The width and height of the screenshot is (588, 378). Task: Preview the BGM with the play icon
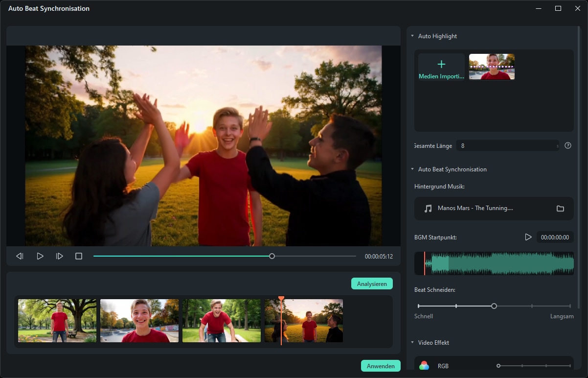tap(528, 237)
